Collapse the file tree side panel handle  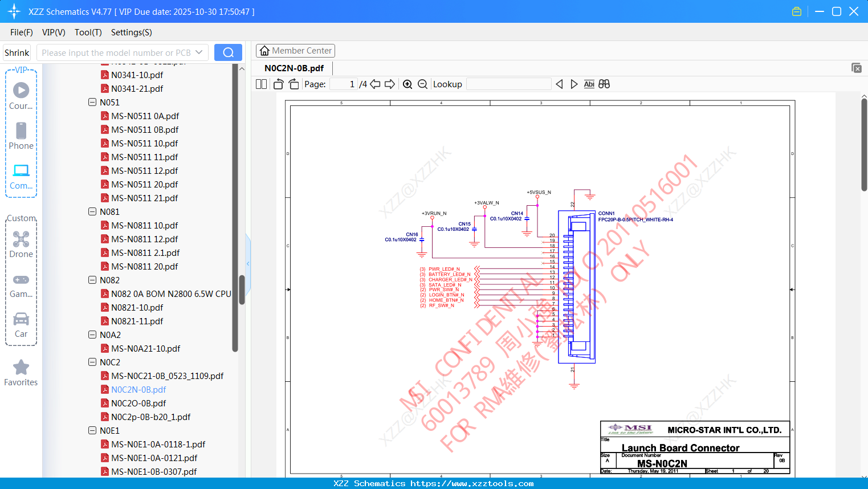[x=248, y=263]
